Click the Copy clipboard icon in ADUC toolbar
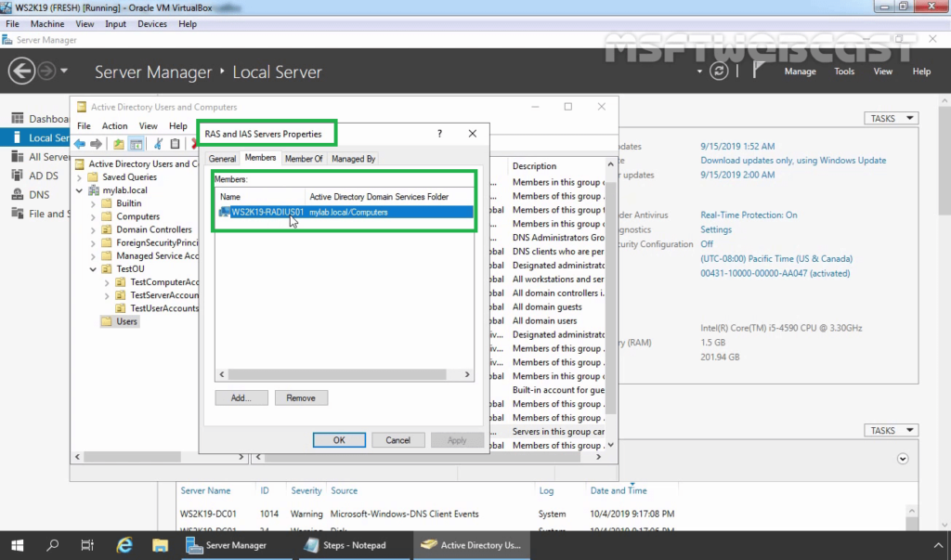The width and height of the screenshot is (951, 560). 175,144
